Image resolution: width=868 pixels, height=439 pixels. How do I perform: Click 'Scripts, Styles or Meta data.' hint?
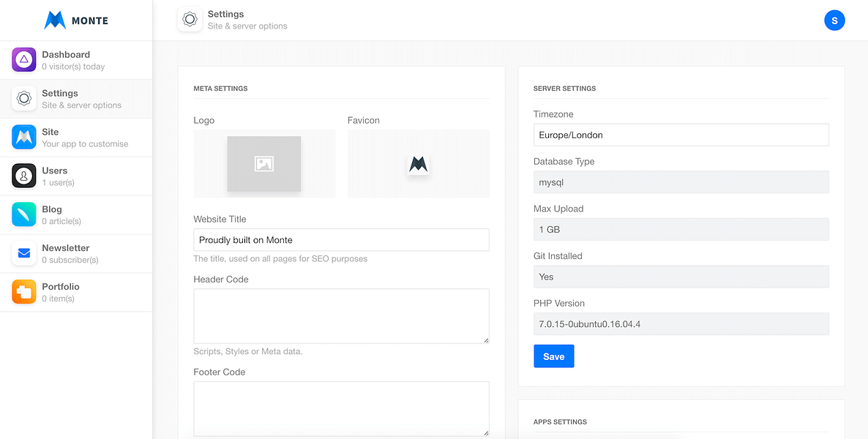click(248, 351)
